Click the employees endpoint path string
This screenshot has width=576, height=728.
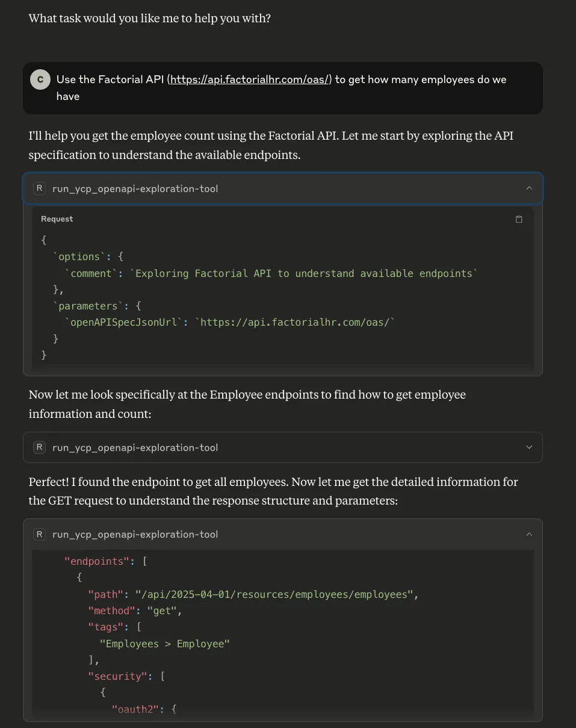[x=275, y=594]
